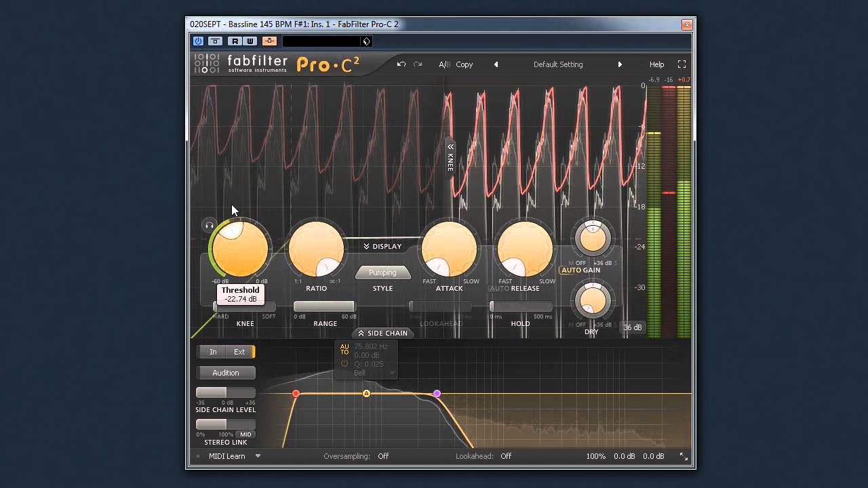
Task: Click MIDI Learn
Action: [x=226, y=456]
